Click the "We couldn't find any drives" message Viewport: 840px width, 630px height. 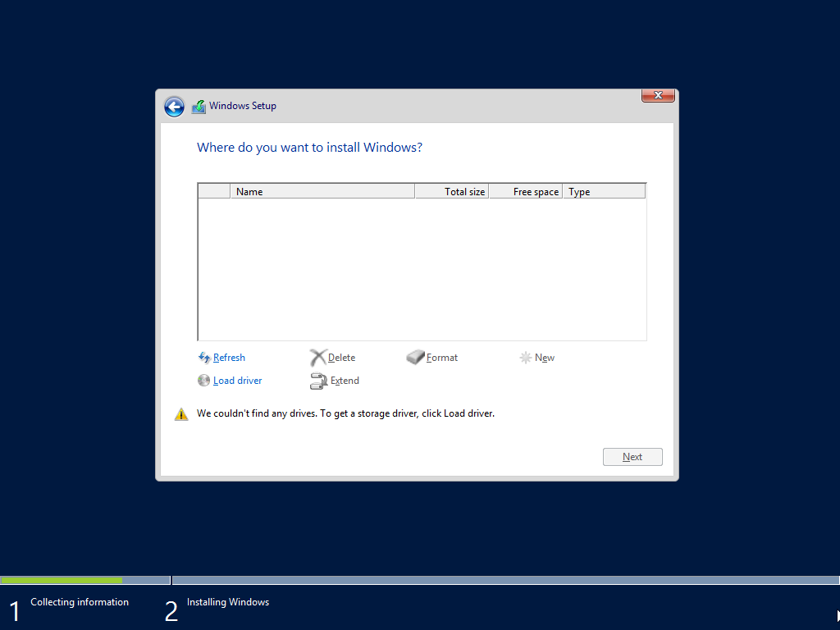coord(345,413)
